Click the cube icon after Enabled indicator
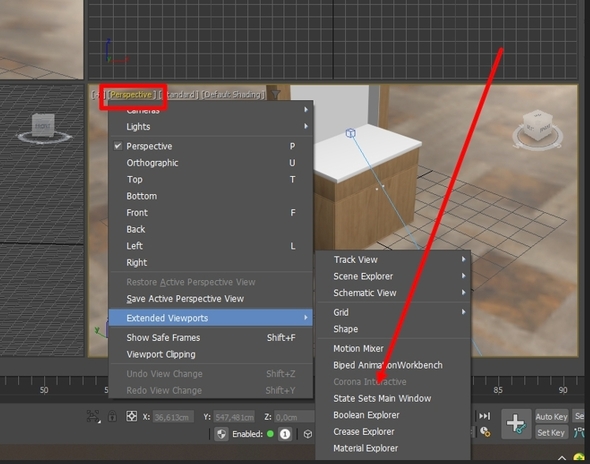This screenshot has height=464, width=590. (308, 434)
